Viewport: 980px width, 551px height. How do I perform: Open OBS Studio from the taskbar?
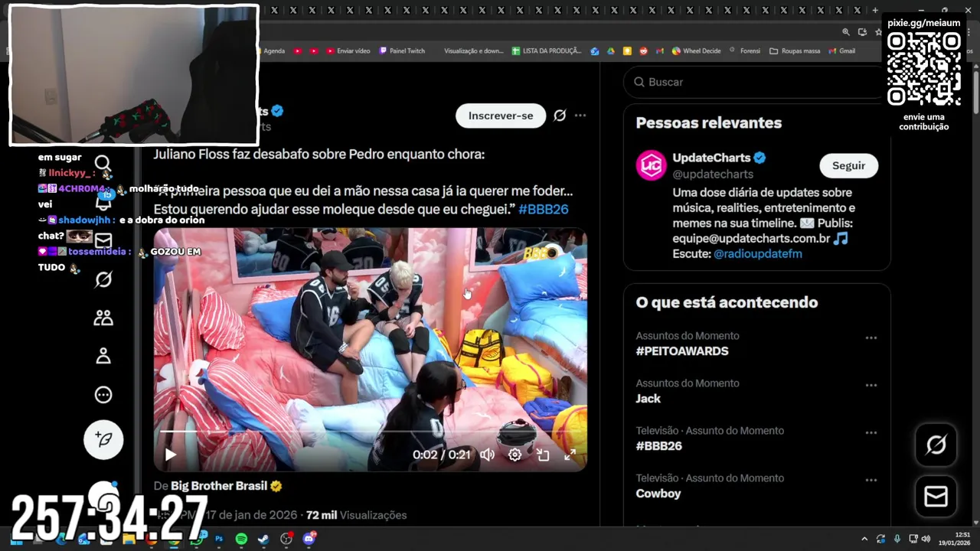[286, 539]
